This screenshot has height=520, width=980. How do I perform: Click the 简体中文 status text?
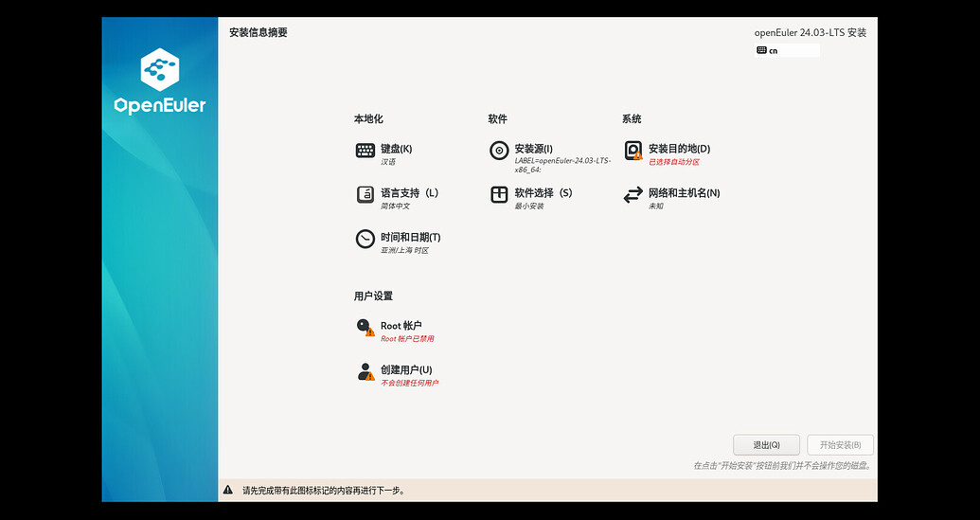395,206
